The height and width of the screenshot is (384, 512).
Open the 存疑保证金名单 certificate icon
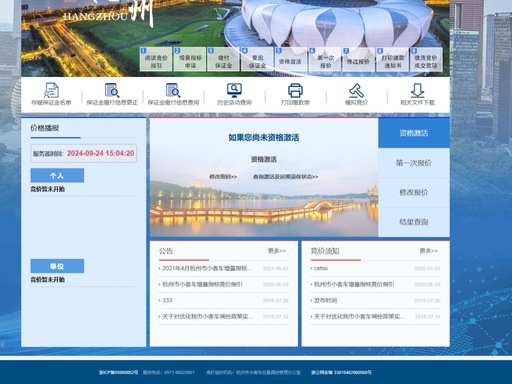(51, 90)
